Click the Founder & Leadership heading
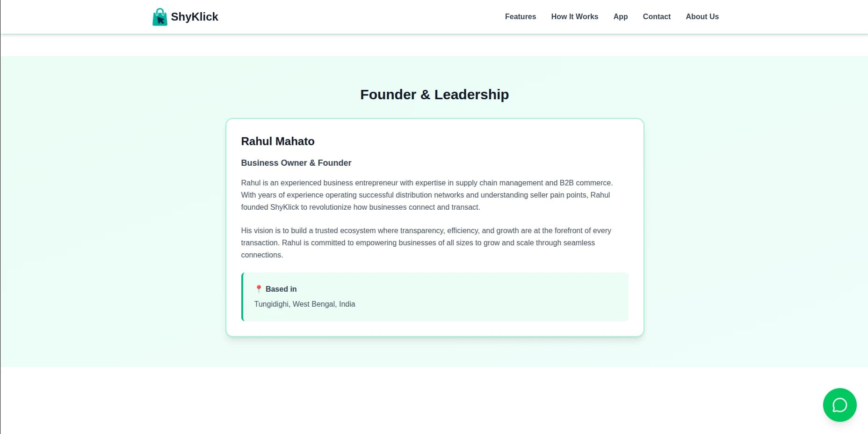 click(434, 95)
